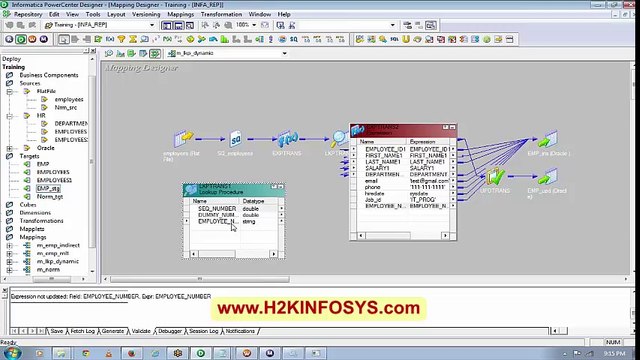Switch to the Session Log output tab

tap(204, 331)
